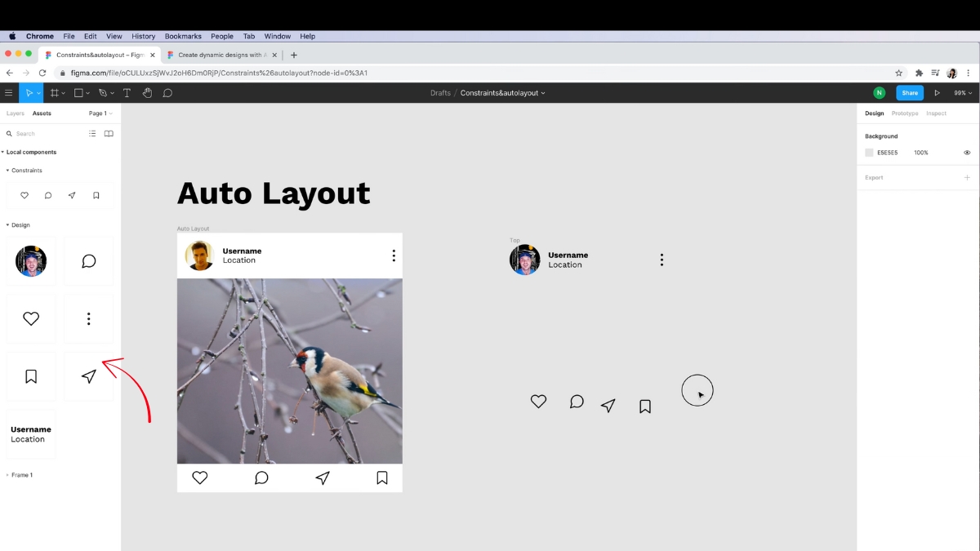Open the team library book icon
The height and width of the screenshot is (551, 980).
pyautogui.click(x=109, y=134)
